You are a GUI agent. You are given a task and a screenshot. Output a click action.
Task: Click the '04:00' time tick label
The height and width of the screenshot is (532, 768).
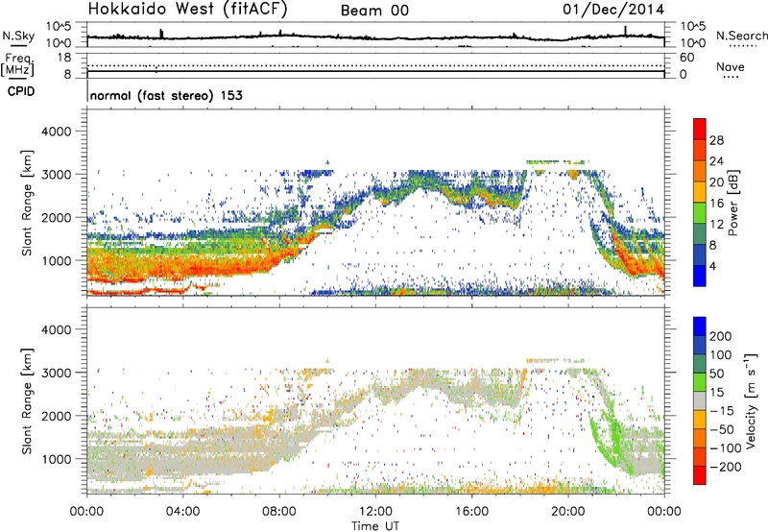(x=183, y=512)
